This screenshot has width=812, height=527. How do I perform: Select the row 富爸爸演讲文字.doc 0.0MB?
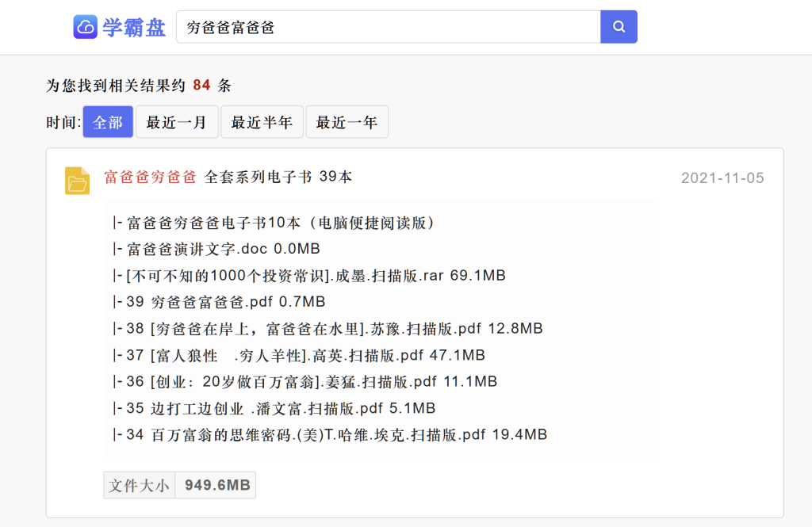[x=216, y=249]
